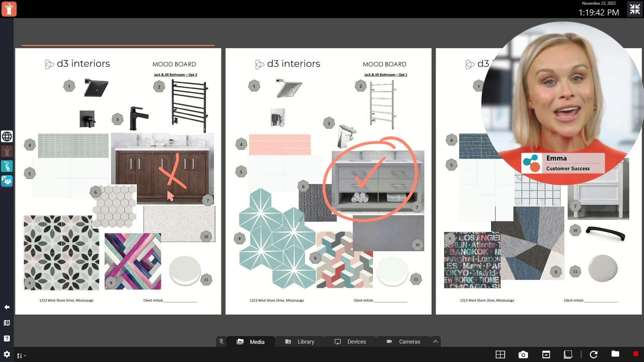Image resolution: width=644 pixels, height=362 pixels.
Task: Toggle the pin on the media tray
Action: (x=221, y=342)
